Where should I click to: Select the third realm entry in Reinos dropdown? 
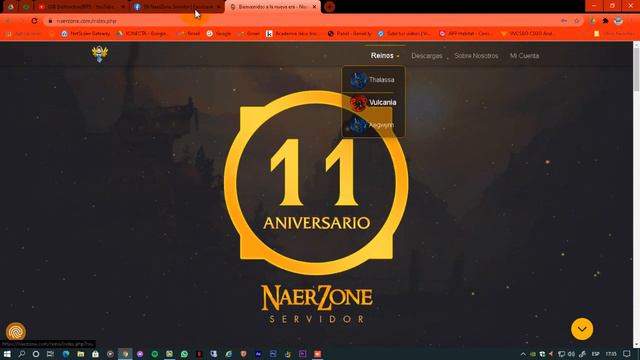[x=373, y=125]
